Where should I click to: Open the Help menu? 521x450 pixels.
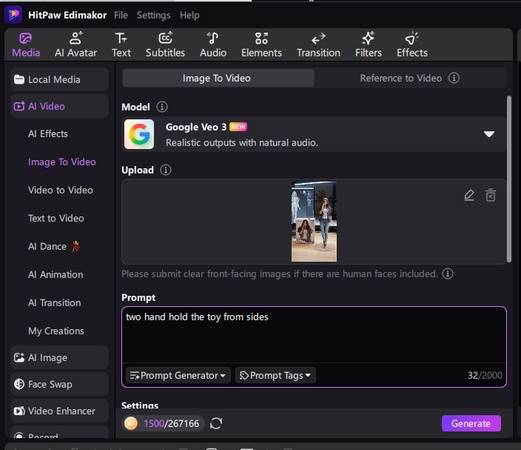pyautogui.click(x=190, y=15)
